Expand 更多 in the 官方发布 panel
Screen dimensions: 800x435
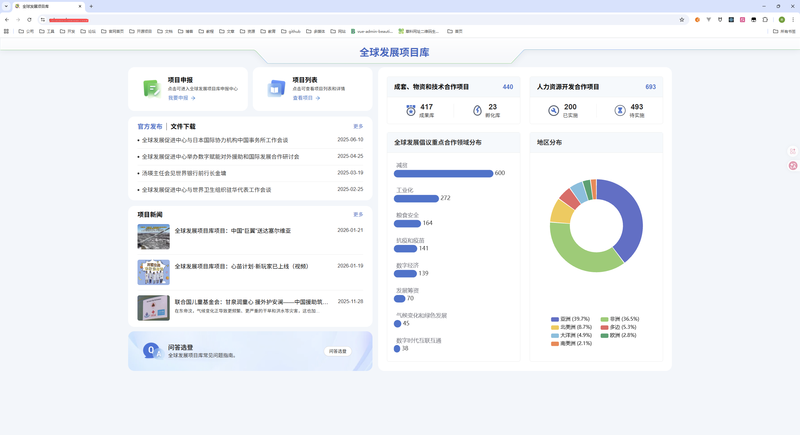[358, 126]
